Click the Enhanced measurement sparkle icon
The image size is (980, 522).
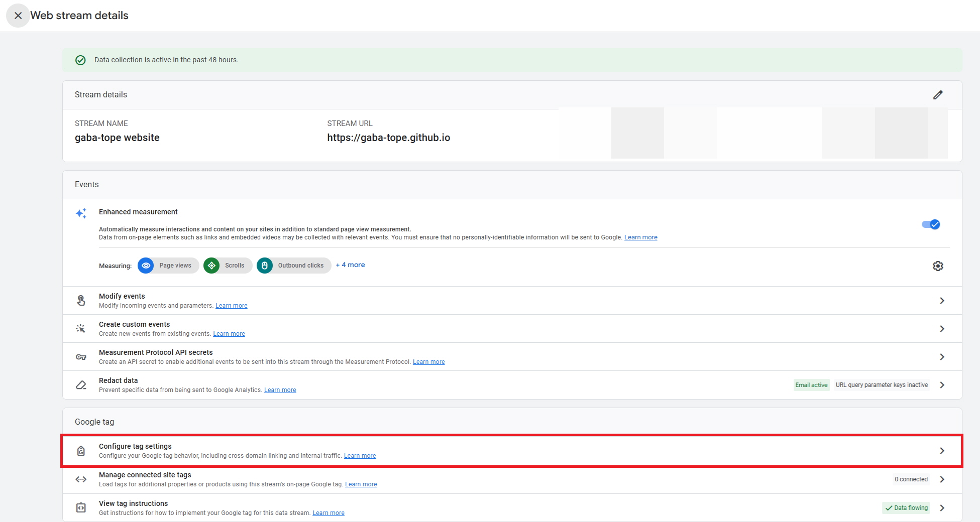81,213
